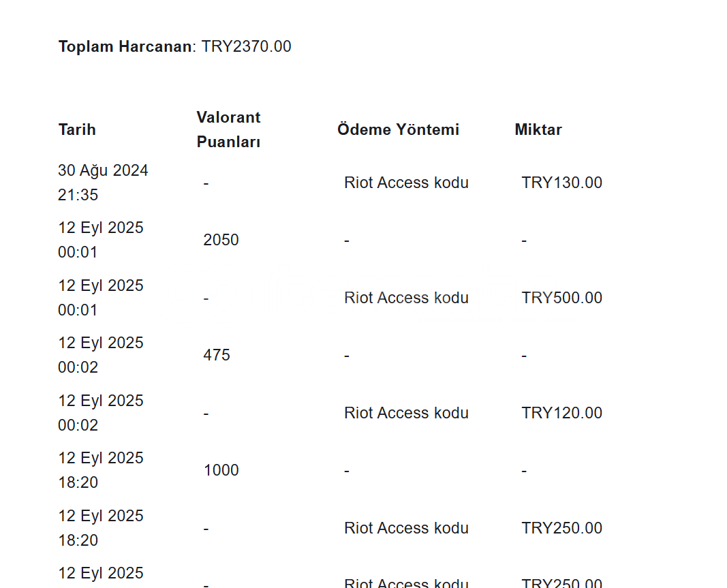This screenshot has width=727, height=588.
Task: Click the TRY120.00 amount
Action: click(x=562, y=413)
